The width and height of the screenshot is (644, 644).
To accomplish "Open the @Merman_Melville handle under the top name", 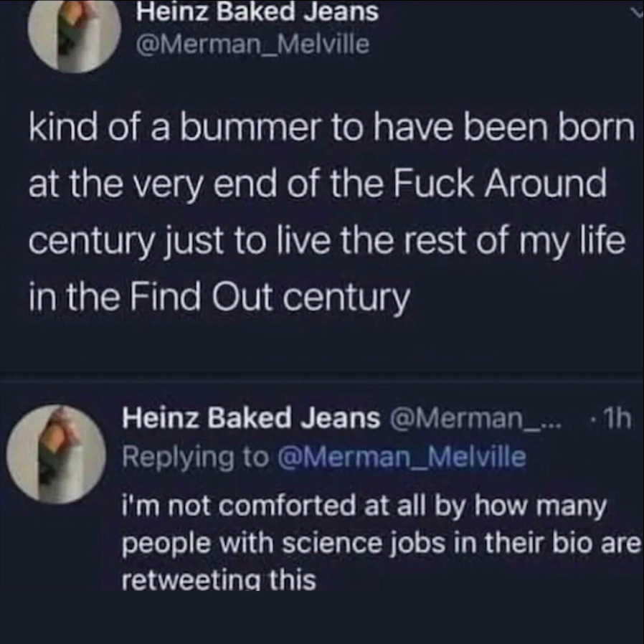I will 252,44.
